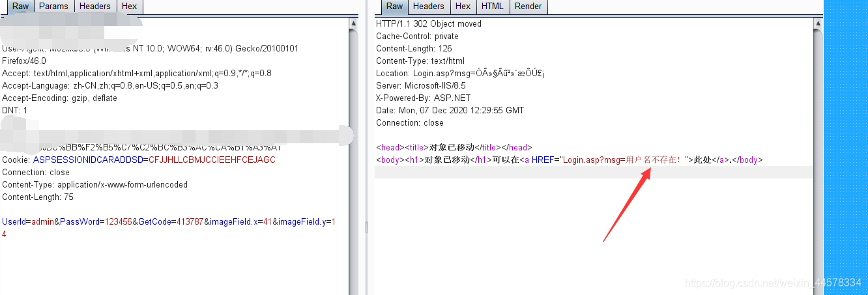The width and height of the screenshot is (868, 295).
Task: Open request Headers tab
Action: 95,7
